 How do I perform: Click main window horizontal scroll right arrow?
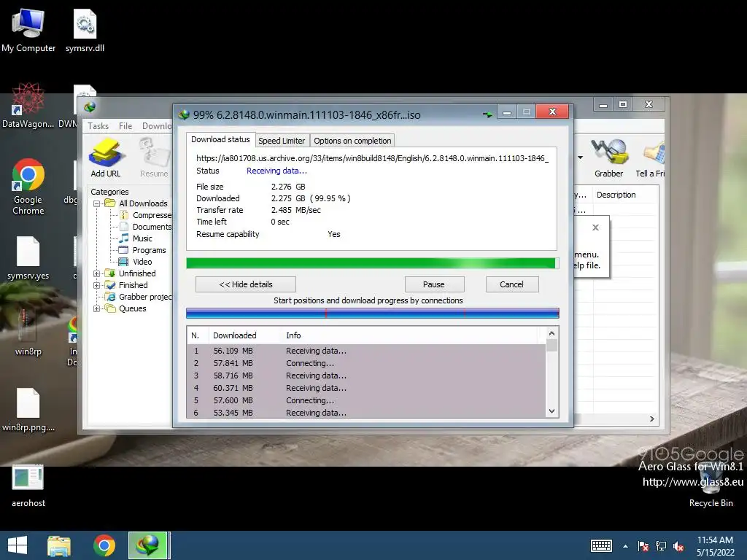pos(651,419)
